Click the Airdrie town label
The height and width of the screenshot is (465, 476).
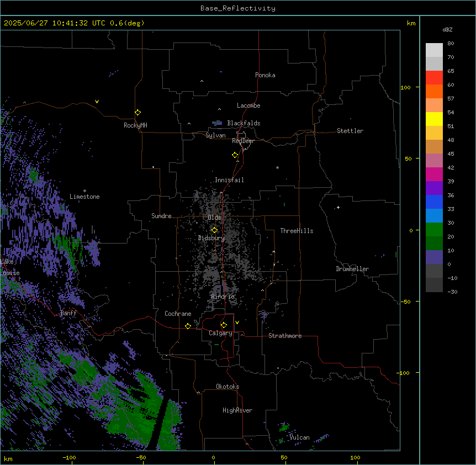(223, 297)
